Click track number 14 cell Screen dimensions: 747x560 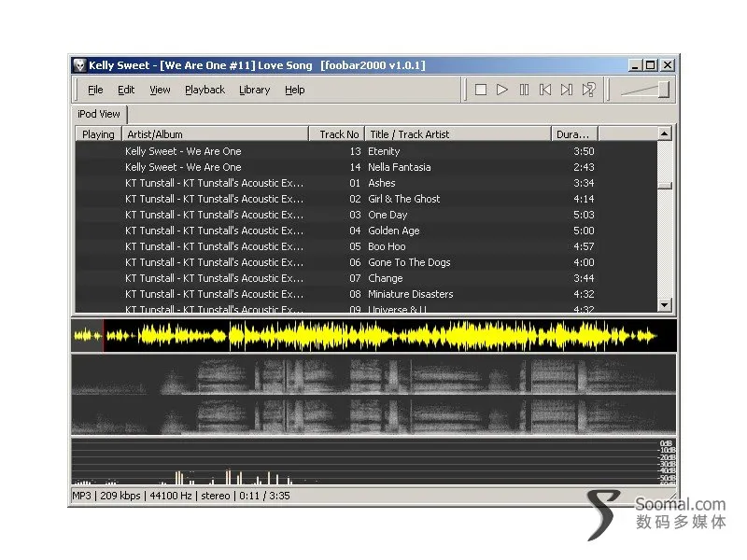(355, 167)
